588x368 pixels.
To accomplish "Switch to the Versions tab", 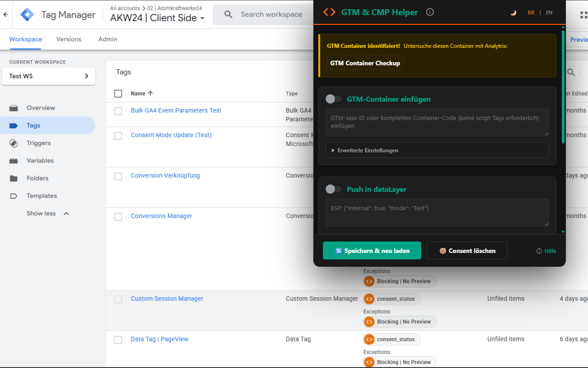I will click(69, 40).
